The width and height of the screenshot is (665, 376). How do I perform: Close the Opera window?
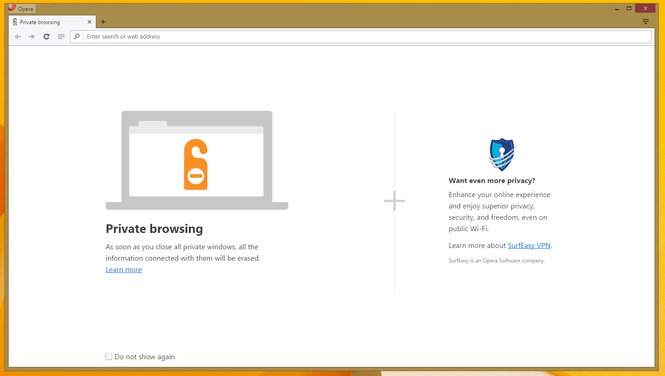pos(645,8)
